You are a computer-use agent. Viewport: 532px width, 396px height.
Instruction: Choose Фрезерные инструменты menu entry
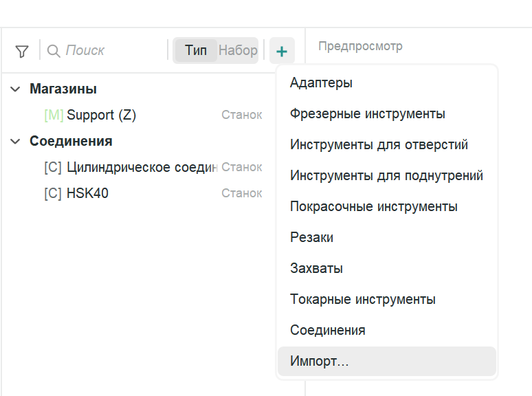point(387,113)
